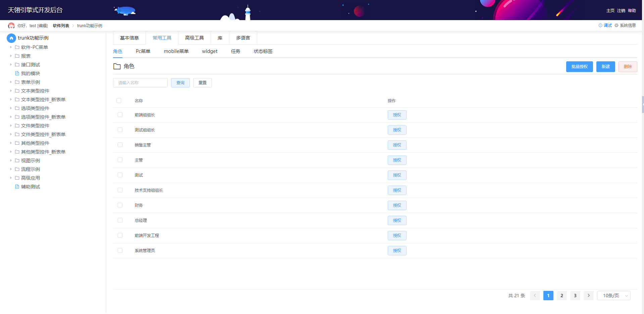Check the 系统管理员 row checkbox
The image size is (644, 314).
(x=120, y=250)
